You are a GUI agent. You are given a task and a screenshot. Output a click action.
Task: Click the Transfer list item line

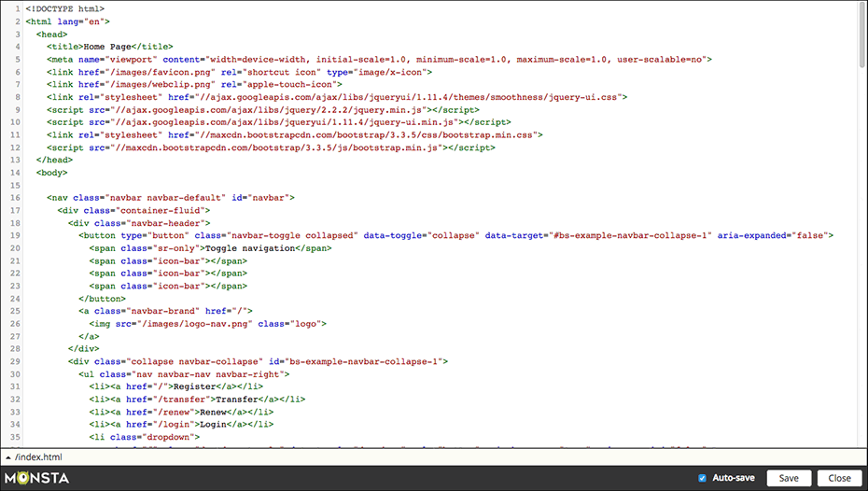pyautogui.click(x=197, y=400)
